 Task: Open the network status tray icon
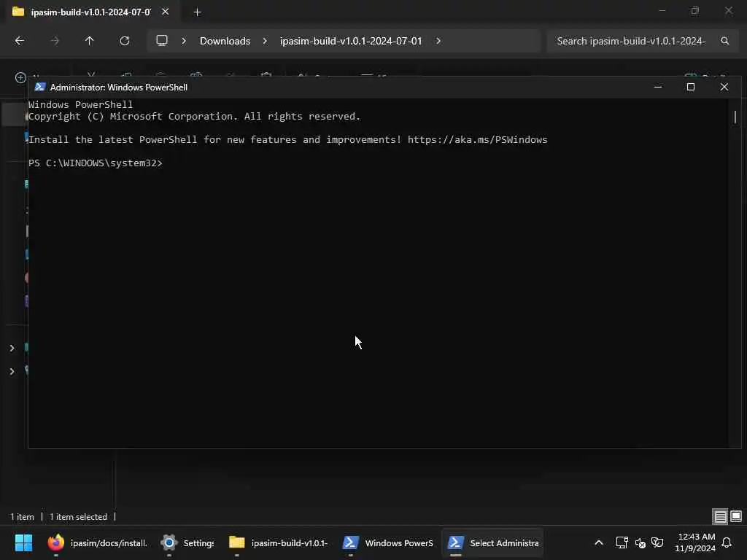[x=622, y=542]
